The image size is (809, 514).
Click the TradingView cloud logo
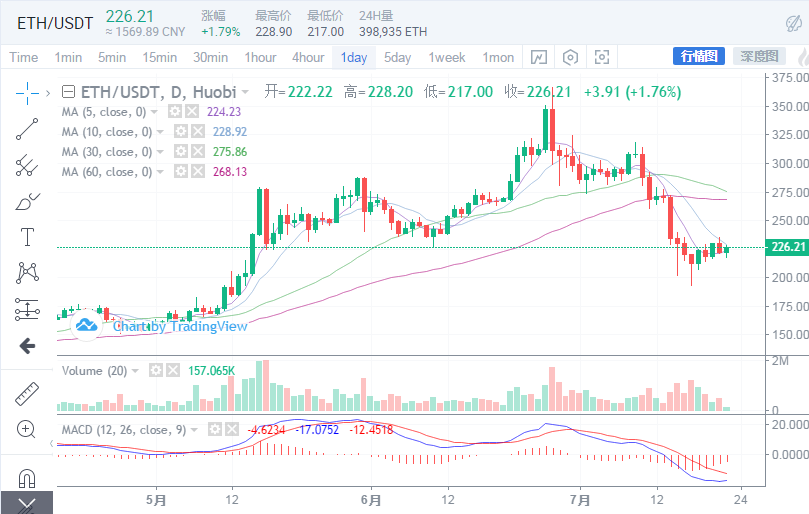pos(86,325)
